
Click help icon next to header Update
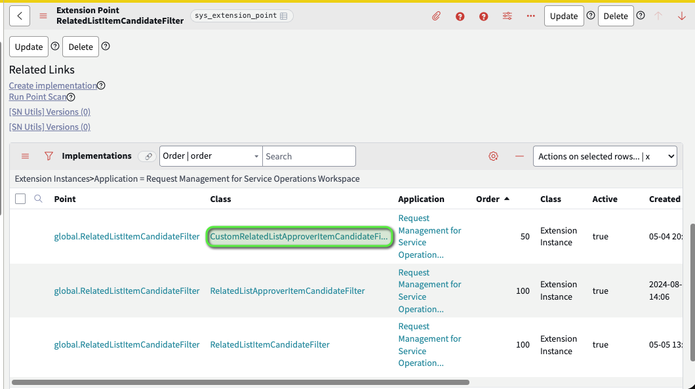pyautogui.click(x=591, y=16)
